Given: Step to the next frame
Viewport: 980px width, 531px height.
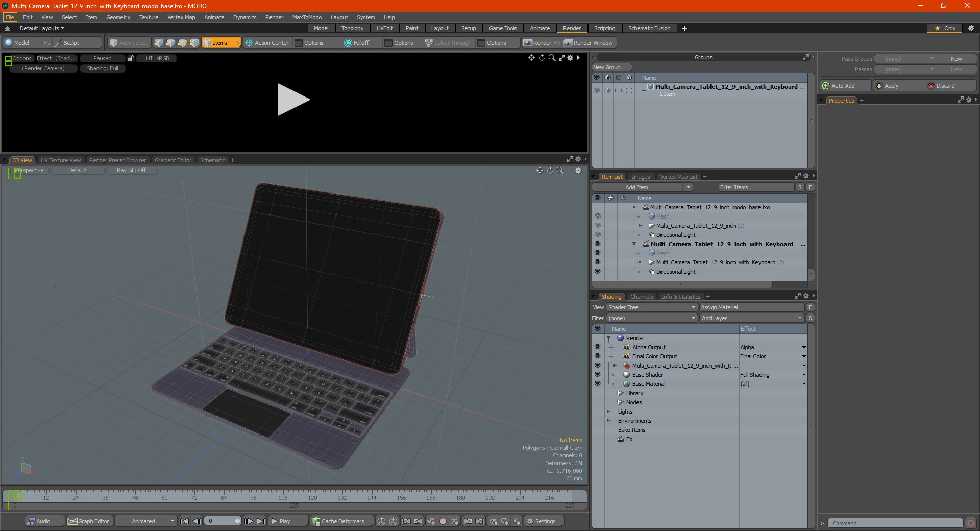Looking at the screenshot, I should (249, 521).
